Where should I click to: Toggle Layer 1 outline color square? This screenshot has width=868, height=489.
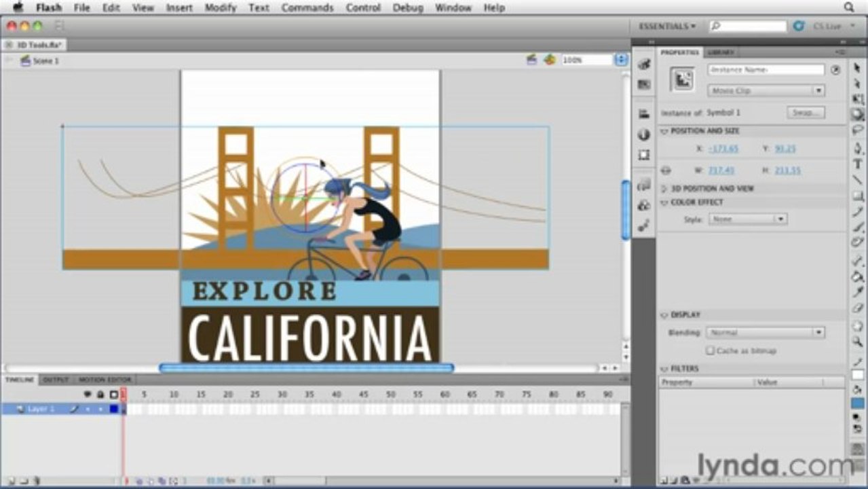[x=114, y=410]
